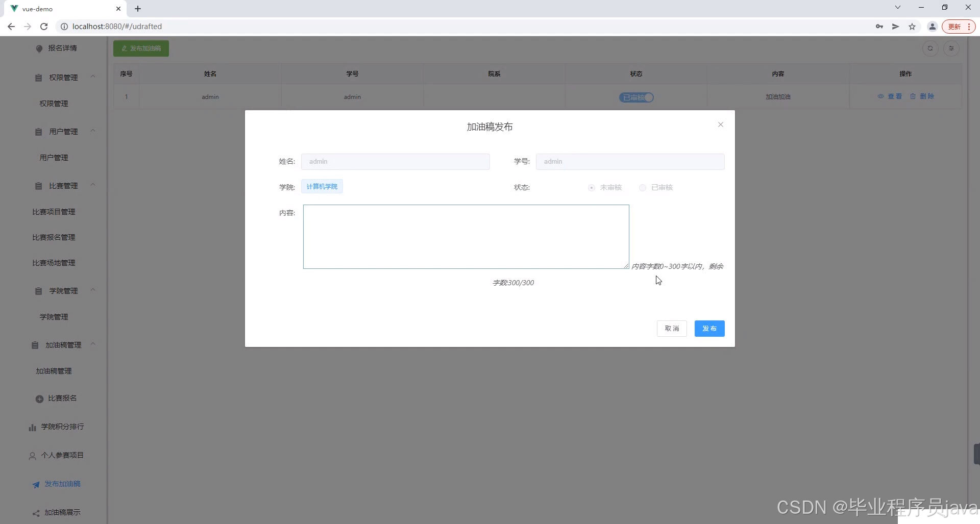
Task: Click the bookmark star in the address bar
Action: click(x=912, y=27)
